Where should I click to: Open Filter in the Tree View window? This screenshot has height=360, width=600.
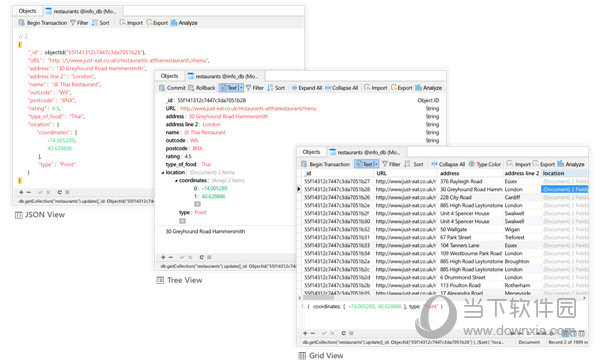pos(255,88)
